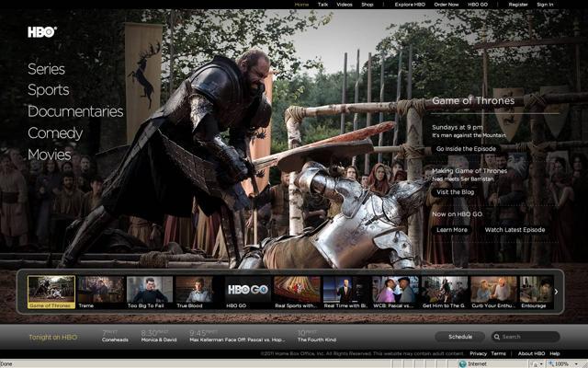
Task: Select the Entourage thumbnail
Action: click(537, 293)
